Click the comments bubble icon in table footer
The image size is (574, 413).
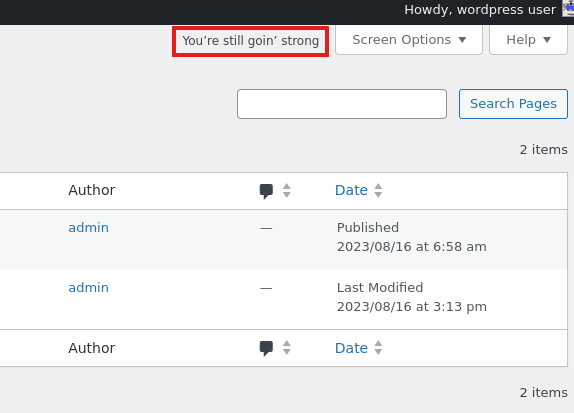(266, 348)
